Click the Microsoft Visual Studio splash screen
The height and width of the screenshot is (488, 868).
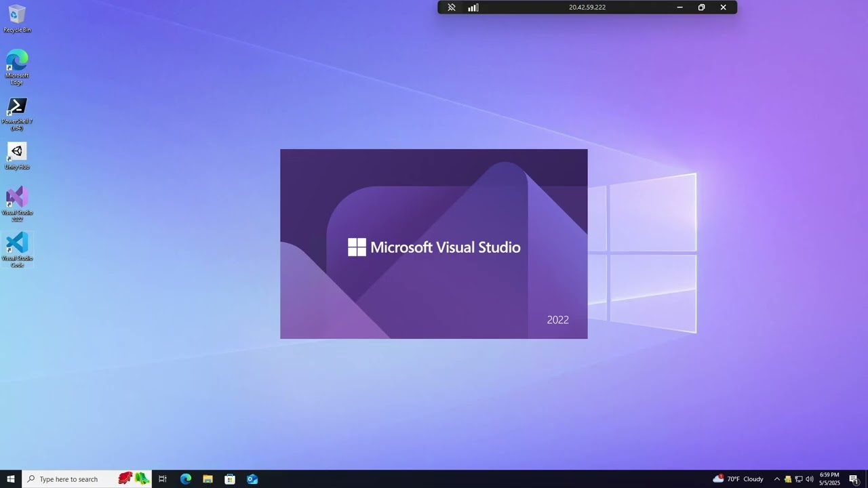pos(434,244)
